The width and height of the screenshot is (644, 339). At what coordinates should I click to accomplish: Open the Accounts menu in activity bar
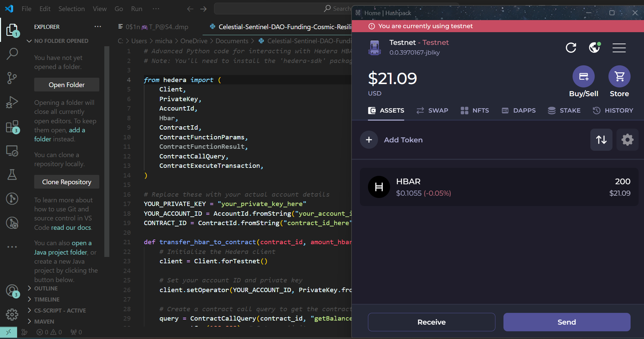click(12, 290)
